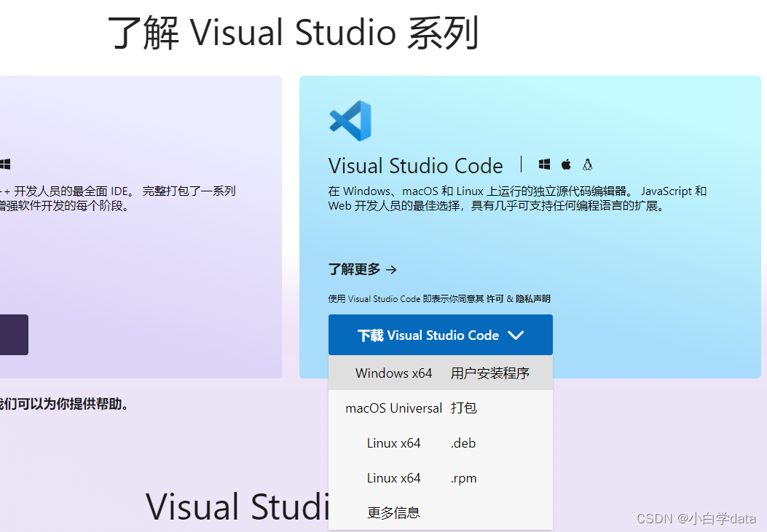Click the dark purple button in left card
This screenshot has height=532, width=767.
point(14,335)
